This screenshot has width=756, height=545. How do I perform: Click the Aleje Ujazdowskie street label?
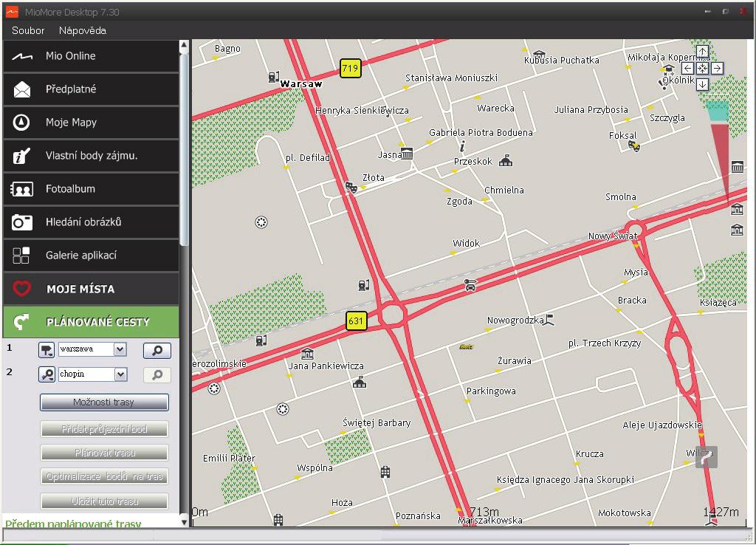[662, 425]
